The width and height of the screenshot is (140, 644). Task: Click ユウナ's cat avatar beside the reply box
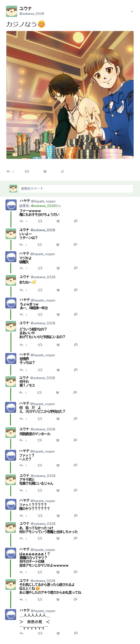click(x=13, y=188)
